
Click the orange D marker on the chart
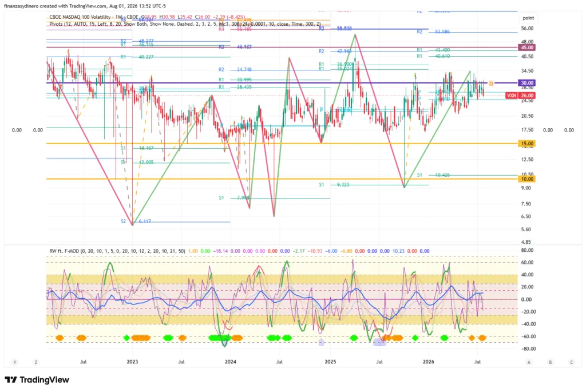(x=491, y=84)
